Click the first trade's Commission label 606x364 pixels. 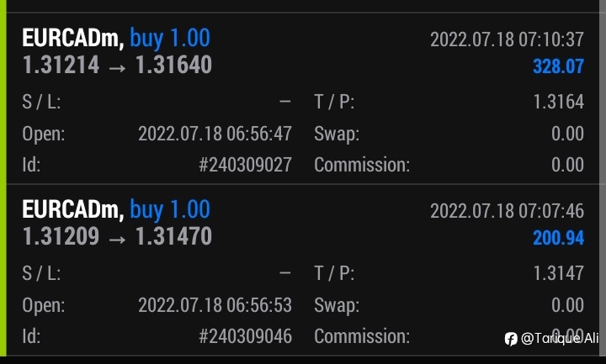pos(362,165)
